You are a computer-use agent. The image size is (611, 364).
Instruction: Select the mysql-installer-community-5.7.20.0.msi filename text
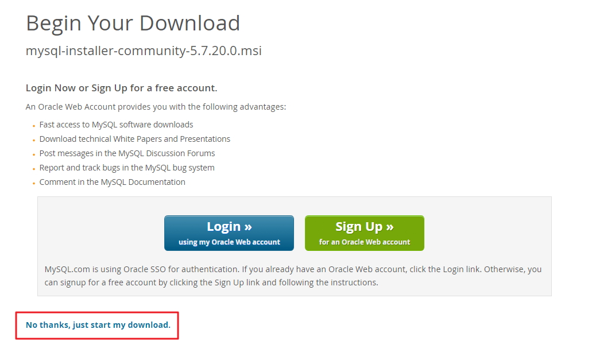(144, 51)
